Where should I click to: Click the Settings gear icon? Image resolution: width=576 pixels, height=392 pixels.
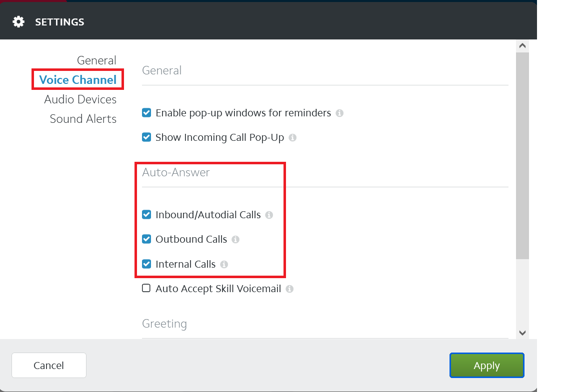[x=18, y=22]
